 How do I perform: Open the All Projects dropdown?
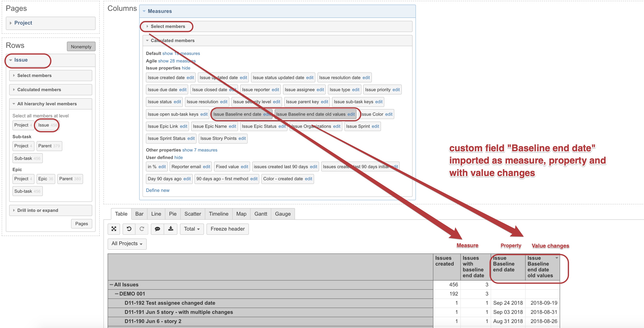tap(127, 244)
